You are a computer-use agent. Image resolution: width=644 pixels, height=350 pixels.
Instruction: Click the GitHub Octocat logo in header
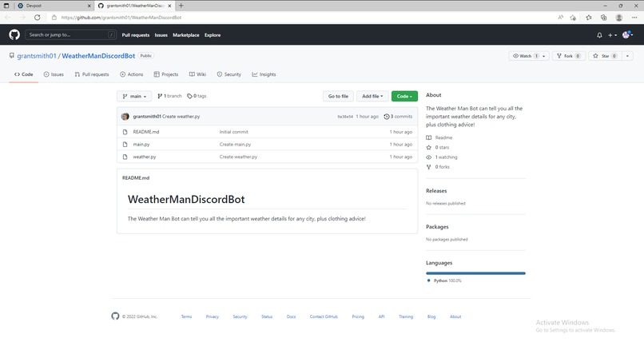click(x=14, y=35)
